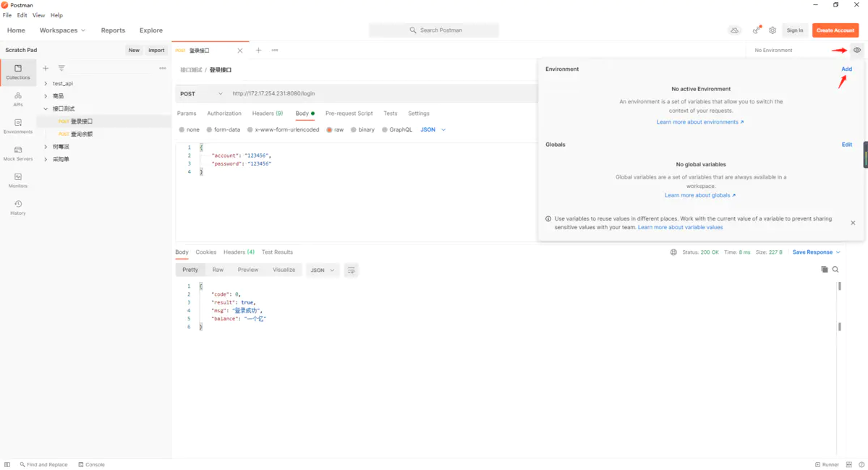868x470 pixels.
Task: Switch to the Test Results tab
Action: (x=277, y=252)
